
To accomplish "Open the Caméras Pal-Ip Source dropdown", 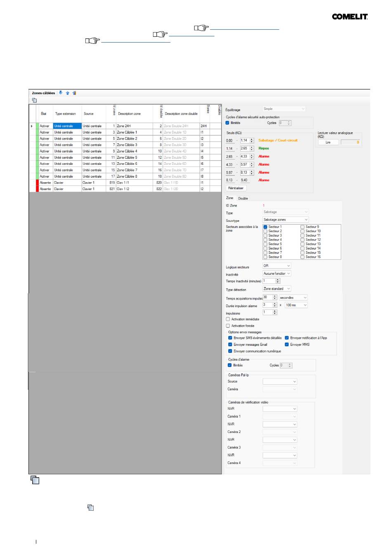I will pos(280,381).
